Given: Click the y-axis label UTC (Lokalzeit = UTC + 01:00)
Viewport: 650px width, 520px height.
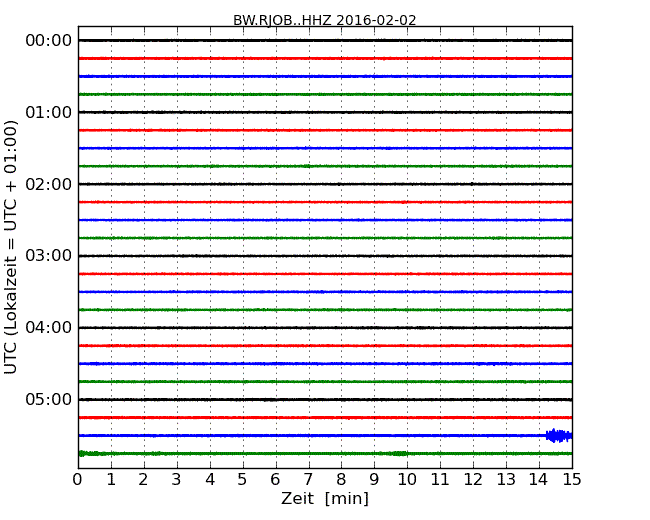Looking at the screenshot, I should [x=10, y=247].
